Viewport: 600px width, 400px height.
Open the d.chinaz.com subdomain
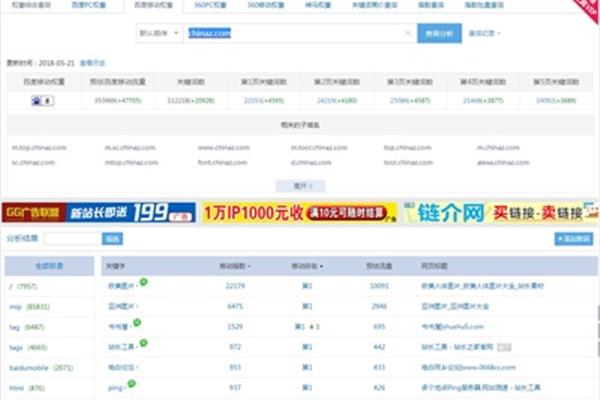(311, 163)
